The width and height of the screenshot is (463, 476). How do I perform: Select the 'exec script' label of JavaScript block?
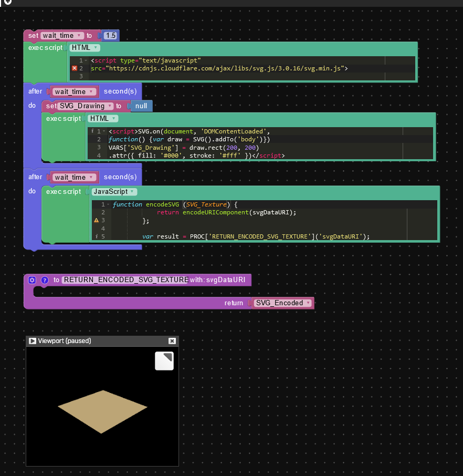point(64,192)
